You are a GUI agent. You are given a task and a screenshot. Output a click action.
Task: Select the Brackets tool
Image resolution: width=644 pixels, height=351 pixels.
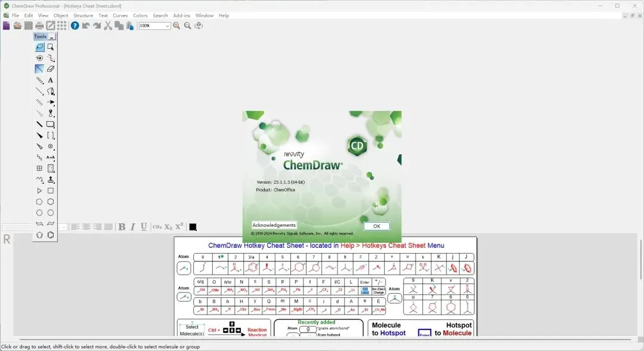(x=51, y=136)
